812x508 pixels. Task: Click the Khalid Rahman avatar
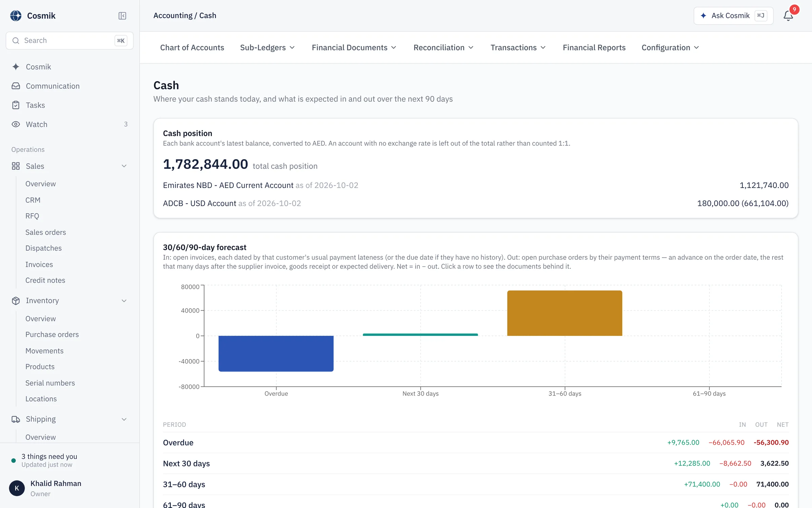click(x=17, y=488)
